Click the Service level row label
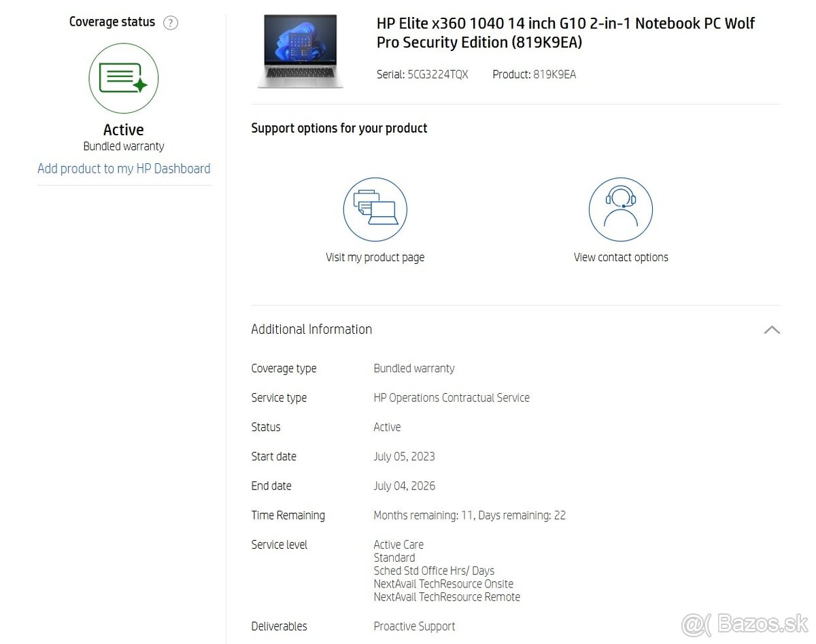Viewport: 816px width, 644px height. point(279,545)
